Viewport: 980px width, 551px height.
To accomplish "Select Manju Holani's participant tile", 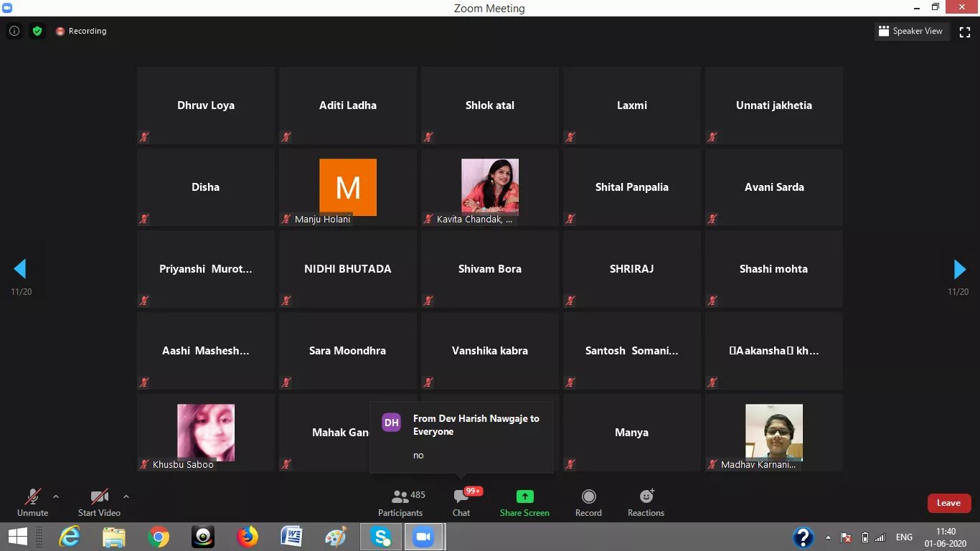I will (x=347, y=187).
